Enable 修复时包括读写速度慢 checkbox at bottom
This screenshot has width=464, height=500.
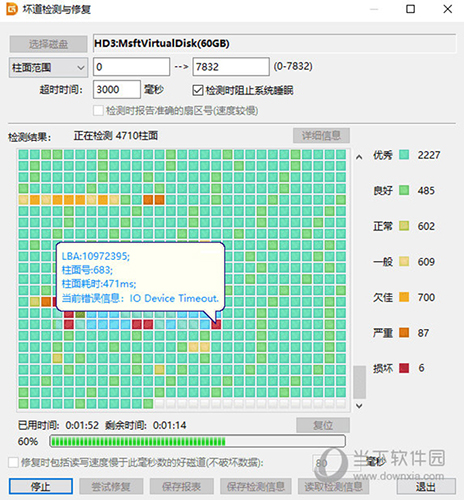click(13, 463)
